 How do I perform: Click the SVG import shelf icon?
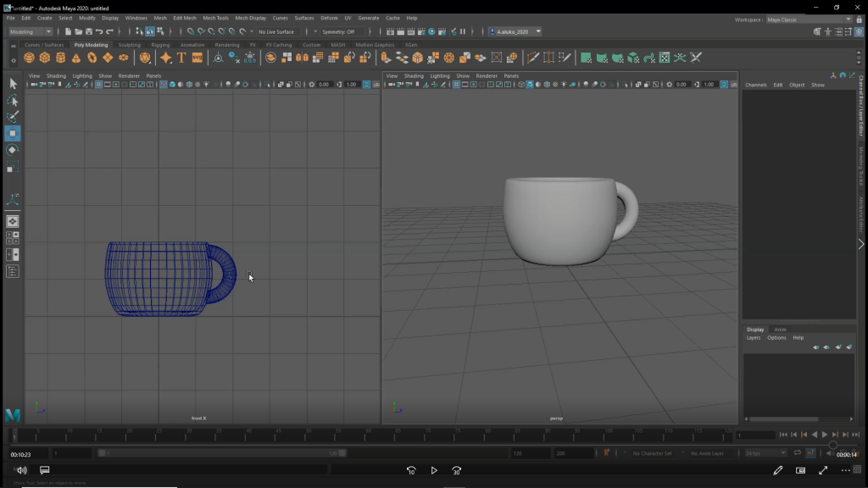coord(198,58)
